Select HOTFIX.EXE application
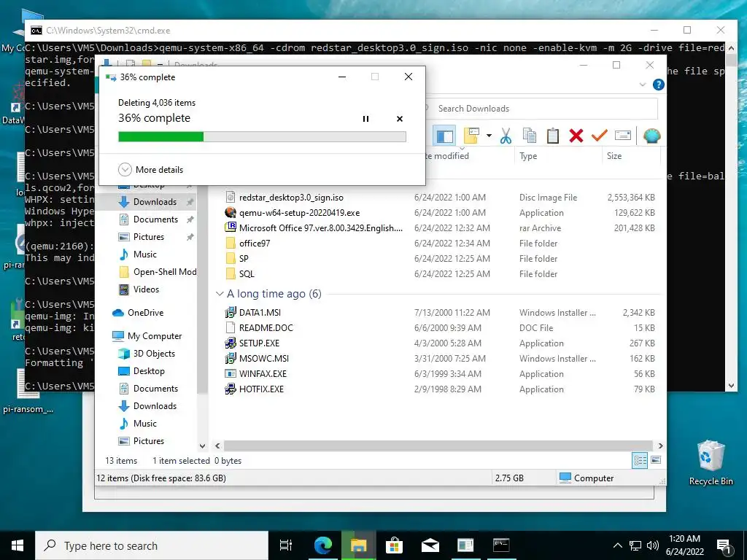The image size is (747, 560). pyautogui.click(x=261, y=389)
